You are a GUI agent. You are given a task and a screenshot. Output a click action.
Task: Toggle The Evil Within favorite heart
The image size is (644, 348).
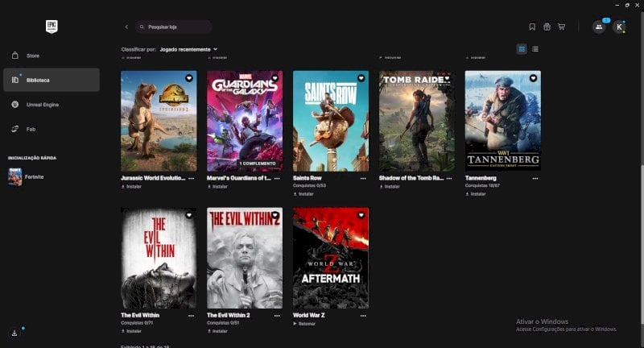[x=189, y=215]
